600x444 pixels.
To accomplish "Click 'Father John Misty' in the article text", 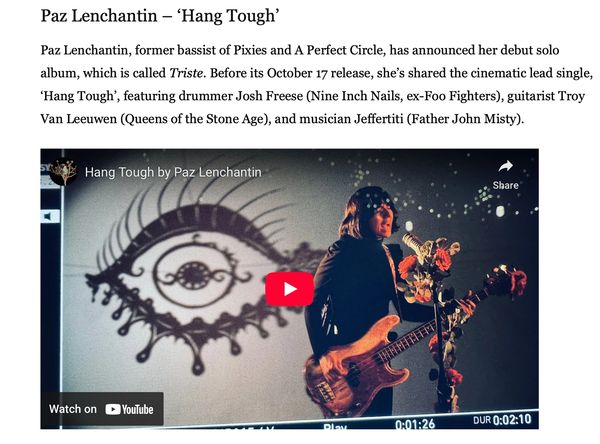I will [464, 119].
